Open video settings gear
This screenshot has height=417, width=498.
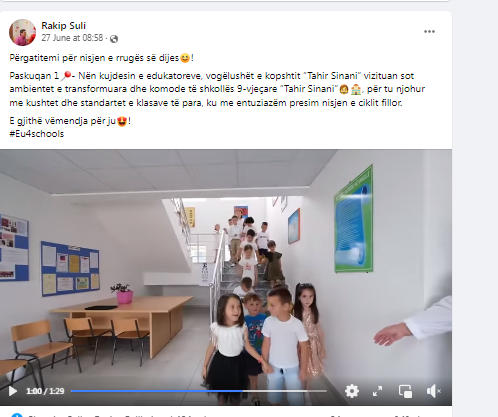[352, 391]
